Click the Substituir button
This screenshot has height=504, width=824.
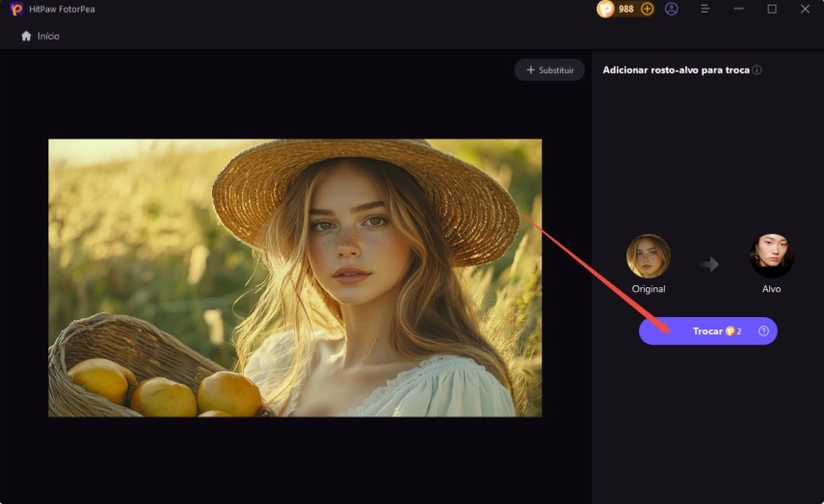(549, 70)
